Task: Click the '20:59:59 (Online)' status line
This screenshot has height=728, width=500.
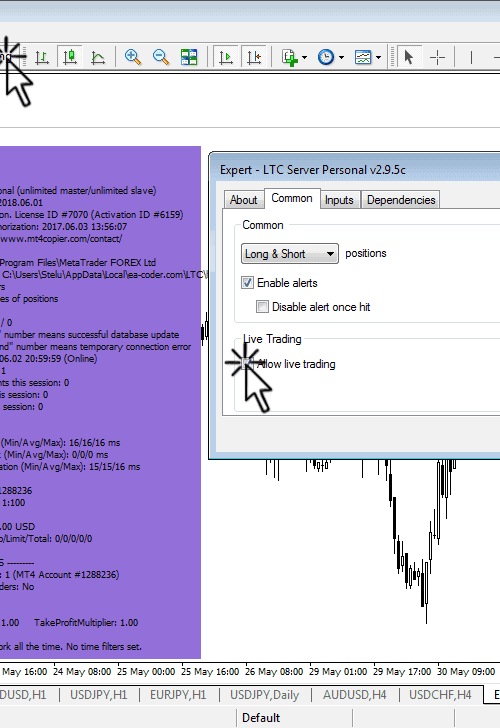Action: pos(49,358)
